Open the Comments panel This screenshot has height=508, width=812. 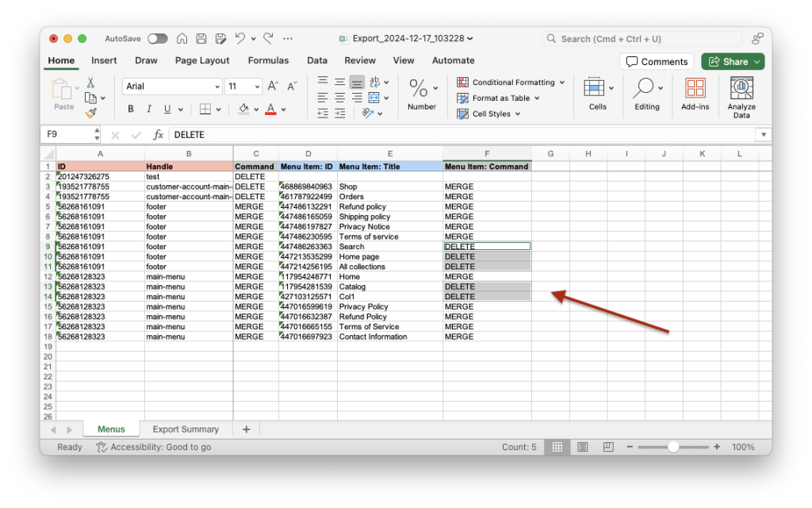pos(657,60)
